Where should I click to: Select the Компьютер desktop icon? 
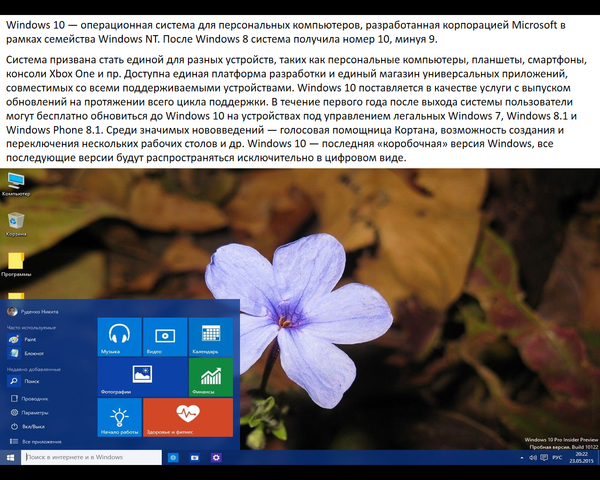[x=16, y=183]
